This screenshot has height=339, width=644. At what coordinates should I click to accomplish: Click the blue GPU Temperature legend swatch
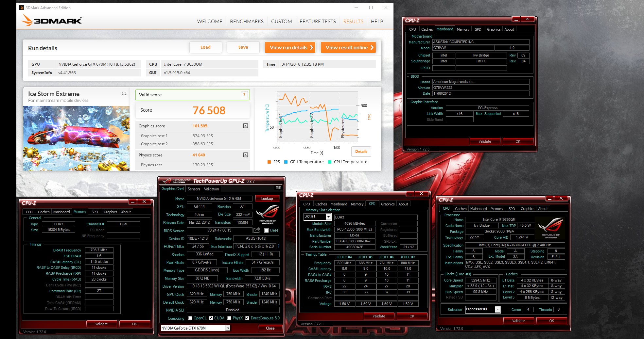click(286, 162)
